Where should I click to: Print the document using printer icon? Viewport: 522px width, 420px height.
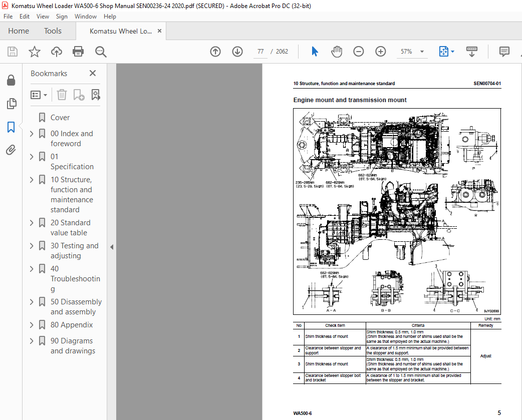click(x=78, y=52)
